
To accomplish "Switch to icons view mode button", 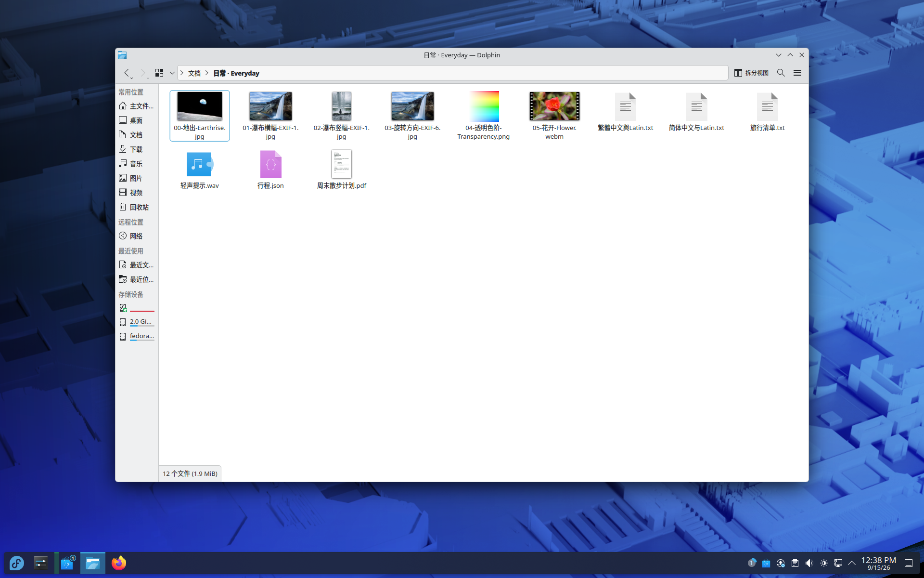I will pos(159,73).
